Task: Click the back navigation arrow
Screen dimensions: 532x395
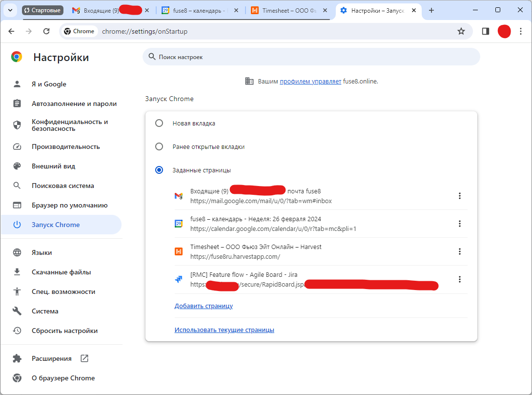Action: [12, 31]
